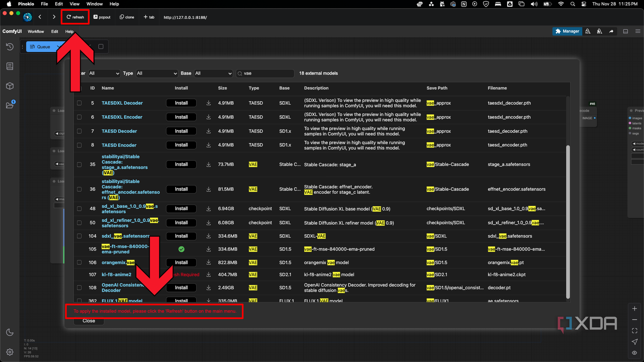Click the model list vertical scrollbar
Image resolution: width=644 pixels, height=362 pixels.
(568, 222)
